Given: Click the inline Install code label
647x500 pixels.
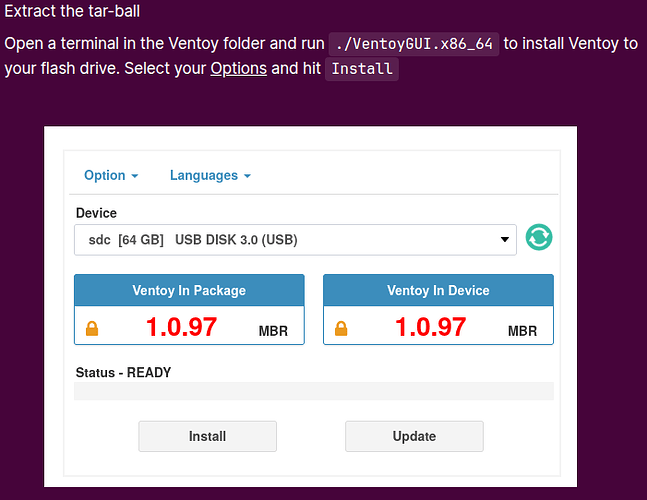Looking at the screenshot, I should (362, 69).
